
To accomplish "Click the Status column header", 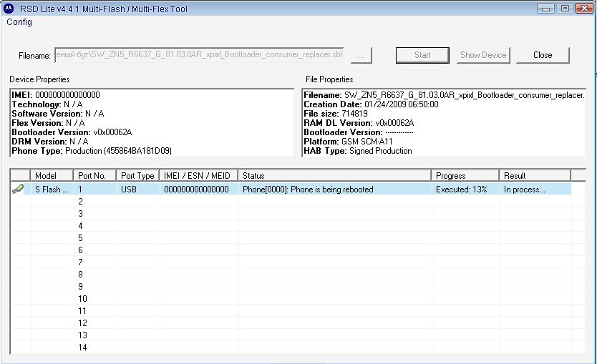I will click(334, 175).
